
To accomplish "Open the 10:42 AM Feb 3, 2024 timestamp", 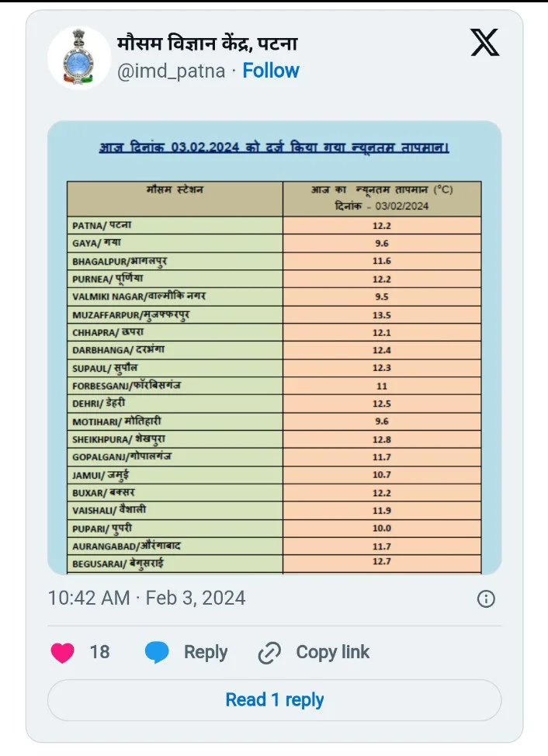I will pos(147,598).
